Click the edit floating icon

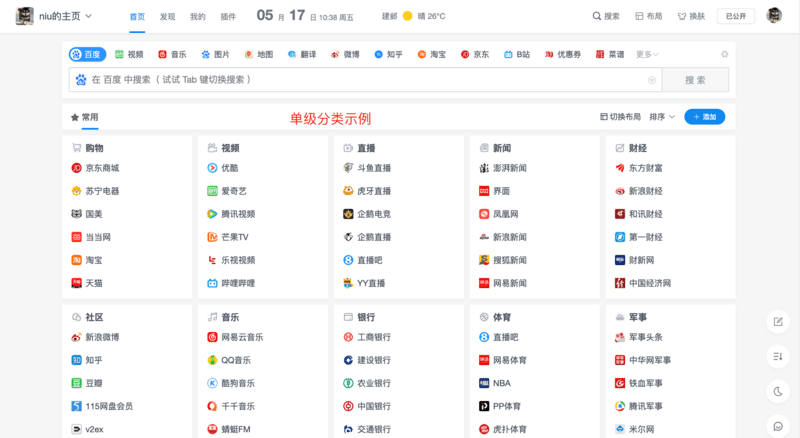click(778, 322)
